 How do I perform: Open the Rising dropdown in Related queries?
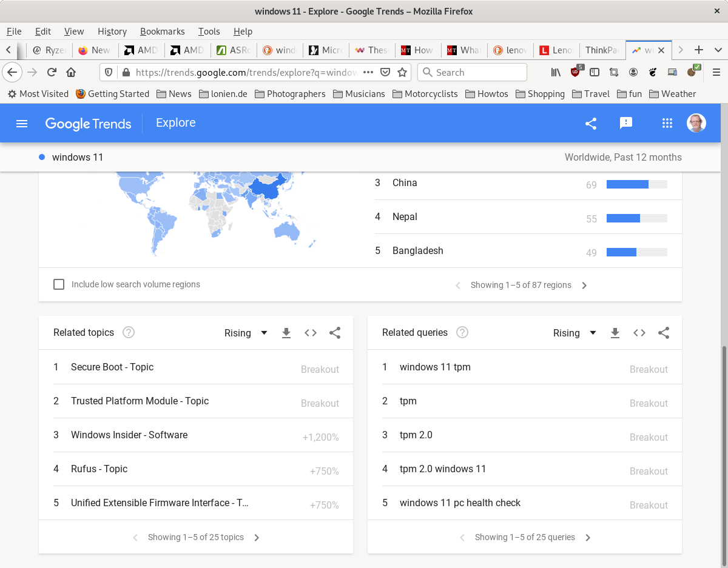click(575, 333)
